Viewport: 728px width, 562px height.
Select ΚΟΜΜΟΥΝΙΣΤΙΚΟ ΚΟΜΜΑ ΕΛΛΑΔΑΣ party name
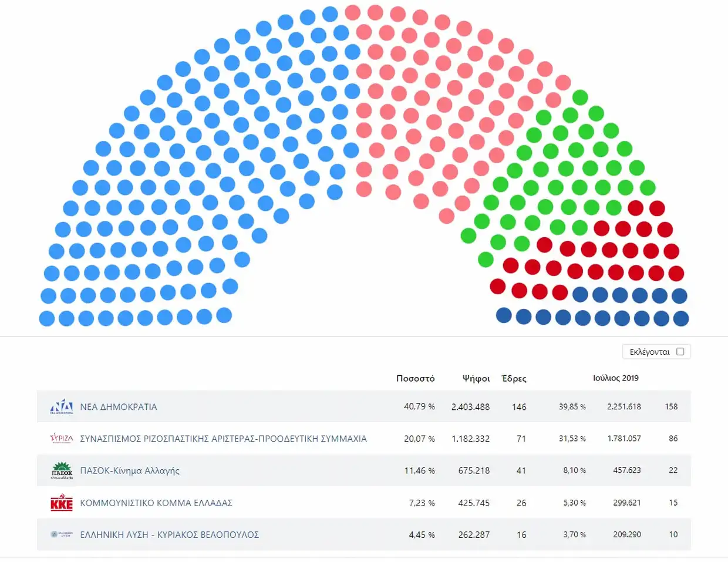[156, 503]
